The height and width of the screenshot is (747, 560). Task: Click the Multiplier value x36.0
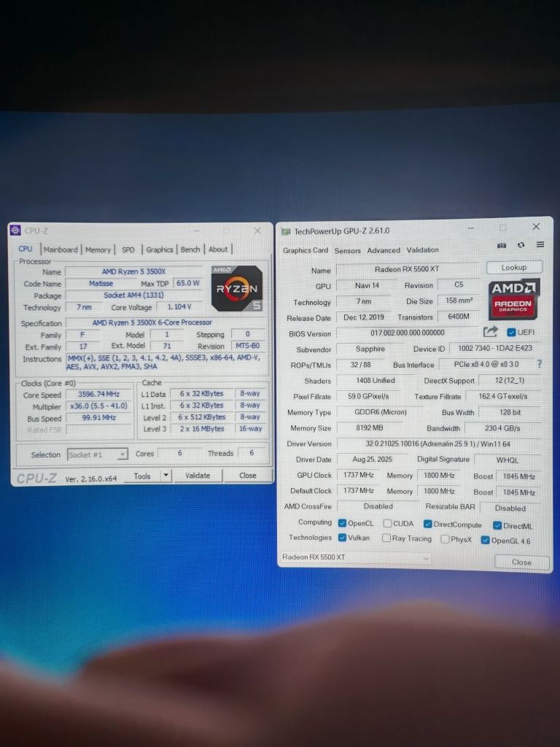[x=99, y=406]
